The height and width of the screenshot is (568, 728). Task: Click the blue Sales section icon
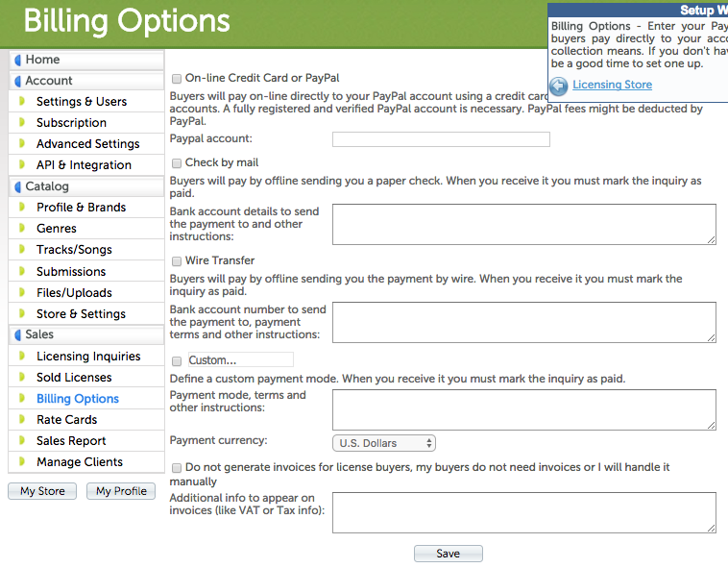[17, 334]
